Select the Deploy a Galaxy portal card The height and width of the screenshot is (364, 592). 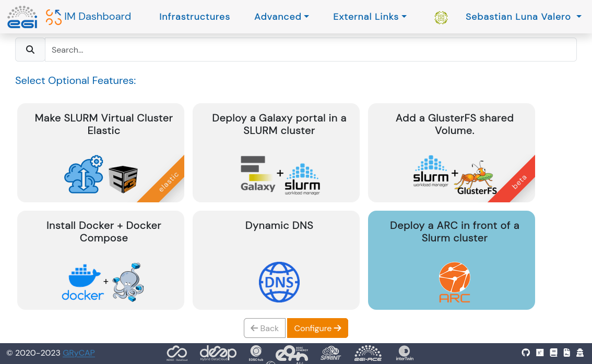[x=276, y=153]
